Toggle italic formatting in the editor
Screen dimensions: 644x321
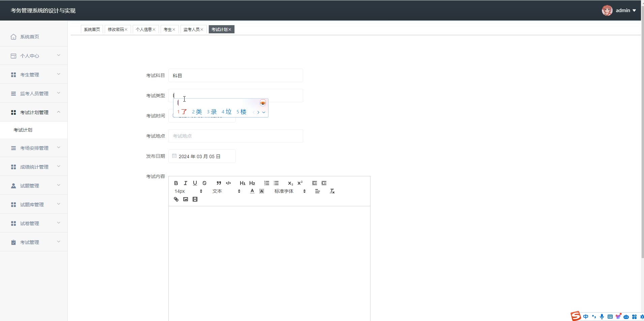pos(185,183)
